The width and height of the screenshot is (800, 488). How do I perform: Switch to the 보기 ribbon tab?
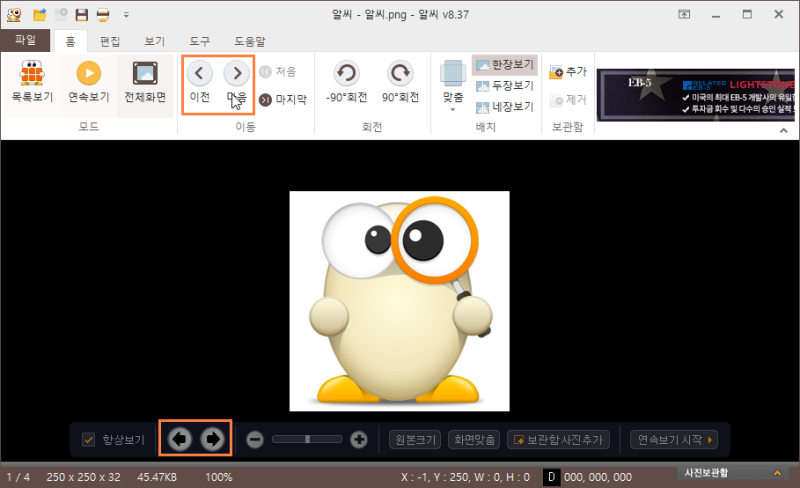click(x=155, y=41)
